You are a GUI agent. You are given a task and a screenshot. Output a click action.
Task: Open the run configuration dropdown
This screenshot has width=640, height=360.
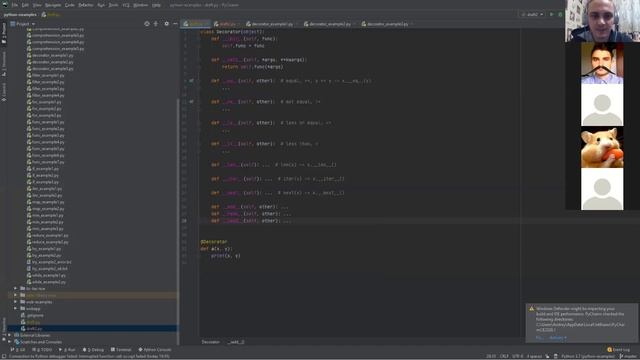[532, 14]
